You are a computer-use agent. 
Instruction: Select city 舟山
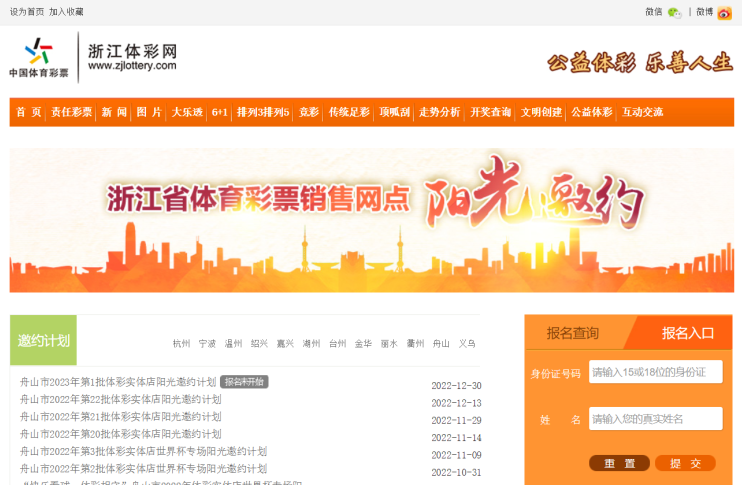(441, 344)
